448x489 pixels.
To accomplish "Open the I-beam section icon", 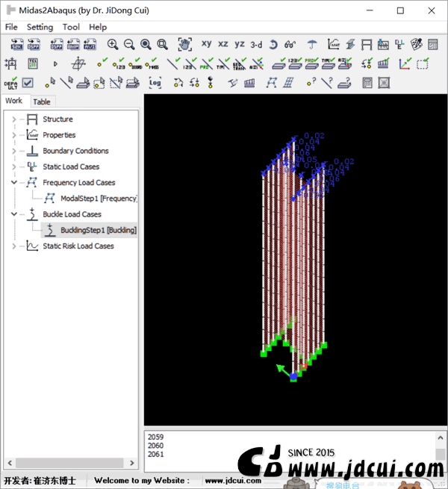I will (x=350, y=44).
